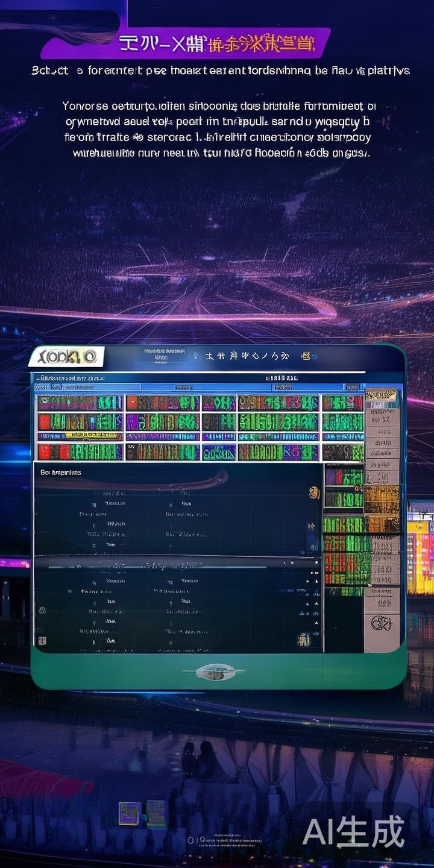Click the green-yellow icon at the bottom-right of the data list
Screen dimensions: 434x868
point(304,640)
